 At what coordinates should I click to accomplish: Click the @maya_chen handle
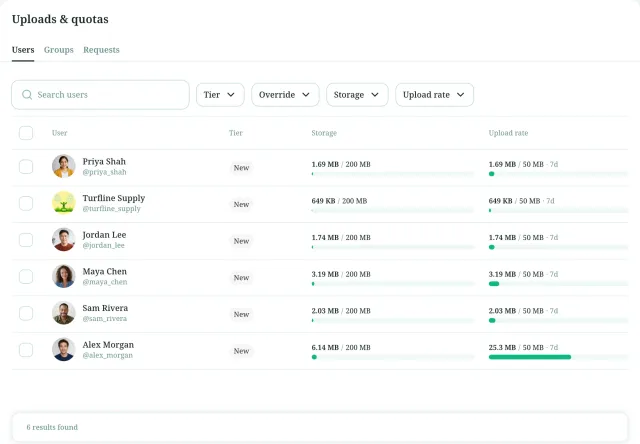pyautogui.click(x=105, y=282)
